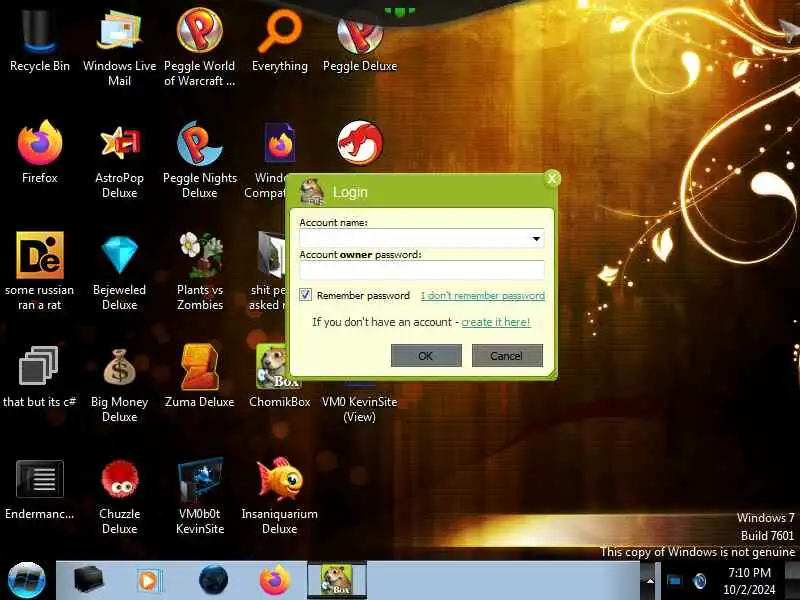Open Firefox from the taskbar
This screenshot has height=600, width=800.
274,581
